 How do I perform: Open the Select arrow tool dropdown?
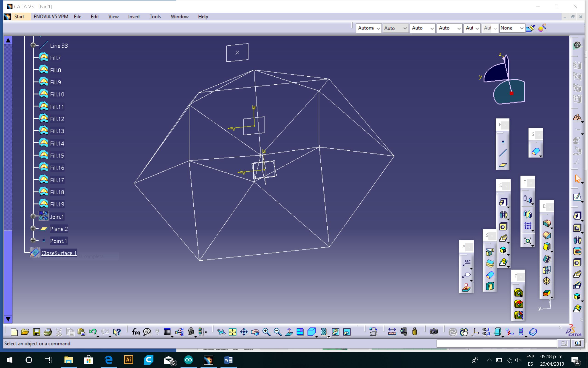coord(582,183)
